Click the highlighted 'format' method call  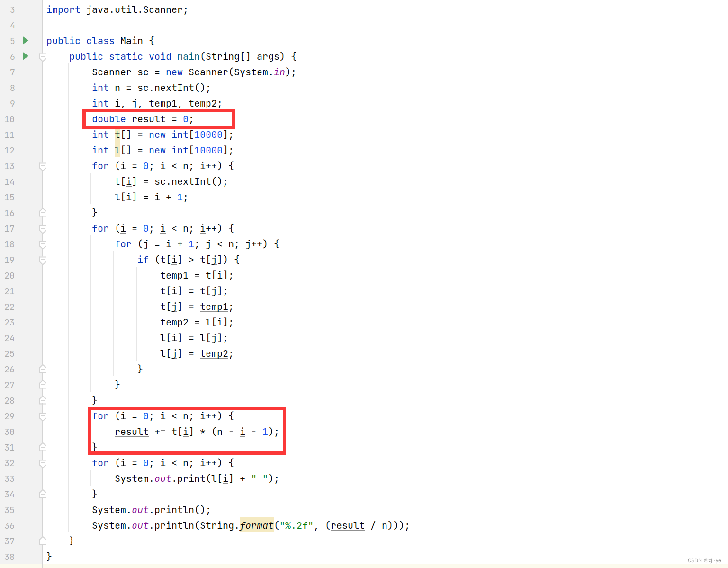[x=257, y=525]
